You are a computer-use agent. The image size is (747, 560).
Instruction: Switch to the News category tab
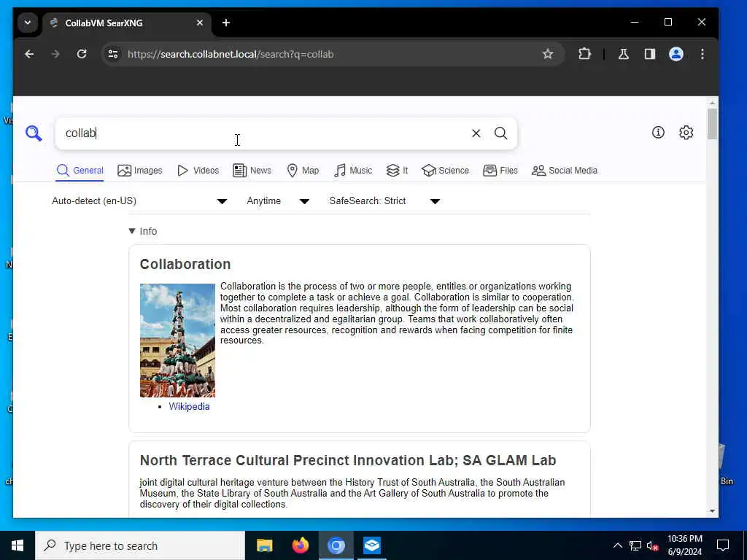point(252,171)
